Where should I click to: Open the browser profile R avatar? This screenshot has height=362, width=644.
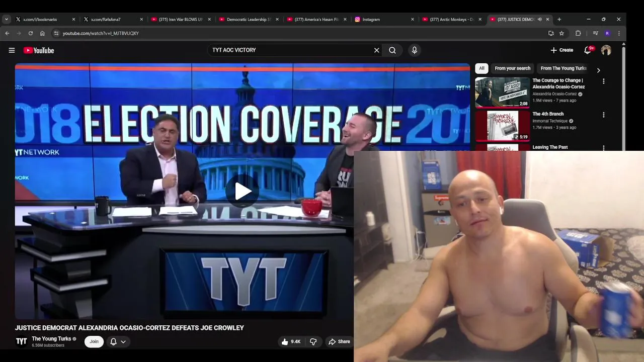pos(607,33)
